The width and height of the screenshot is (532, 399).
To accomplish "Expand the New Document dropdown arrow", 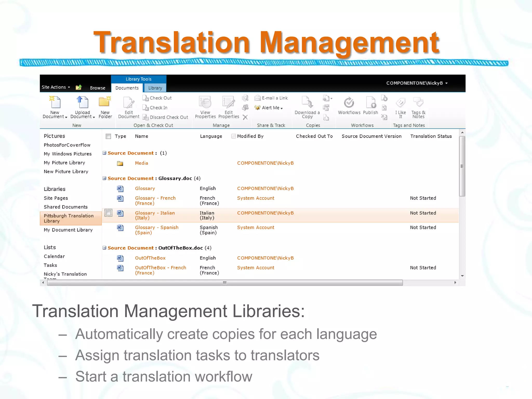I will (66, 117).
